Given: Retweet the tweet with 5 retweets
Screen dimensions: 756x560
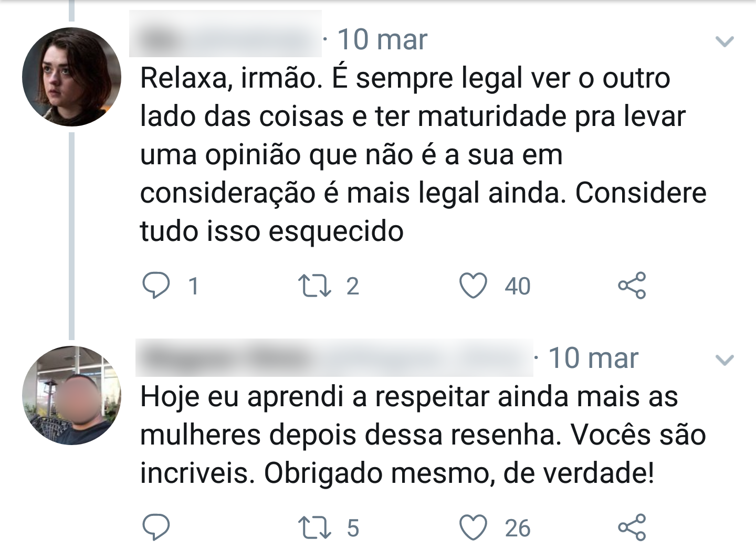Looking at the screenshot, I should (x=314, y=527).
